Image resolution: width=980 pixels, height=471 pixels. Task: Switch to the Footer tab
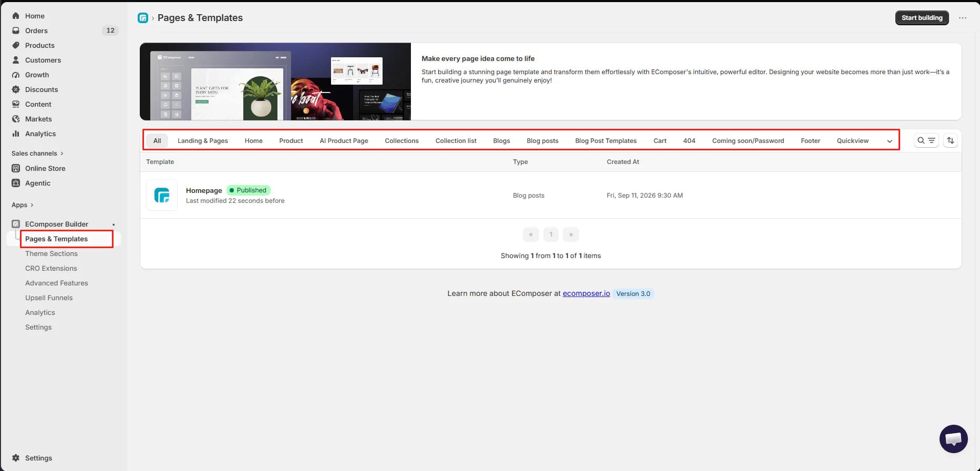(811, 141)
